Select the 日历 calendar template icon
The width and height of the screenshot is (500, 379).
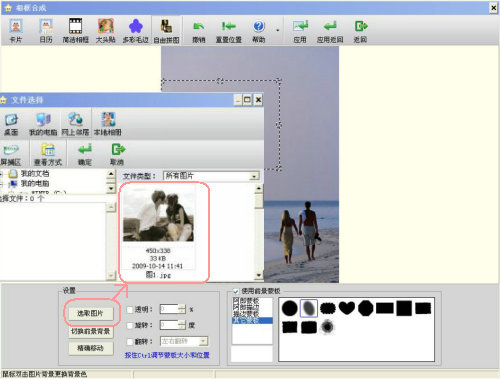click(46, 30)
